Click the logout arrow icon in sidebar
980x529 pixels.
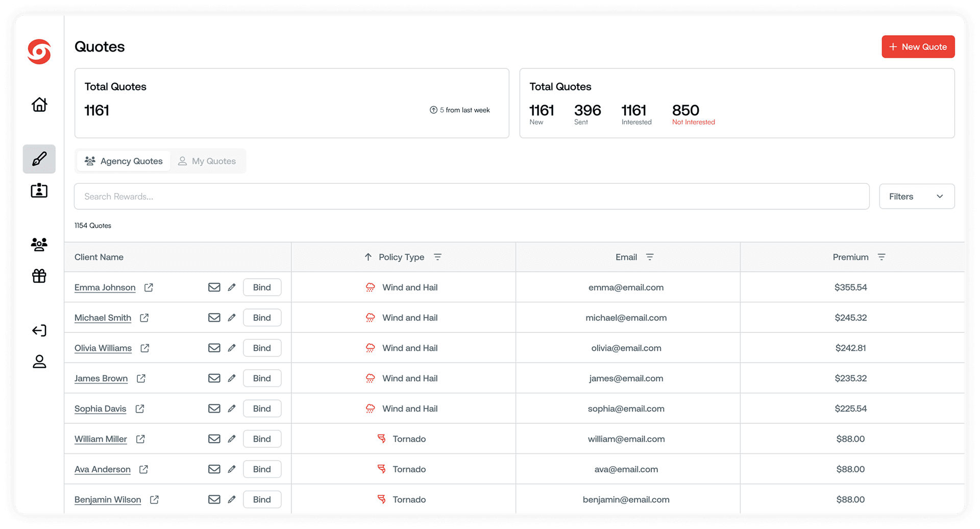(x=39, y=330)
